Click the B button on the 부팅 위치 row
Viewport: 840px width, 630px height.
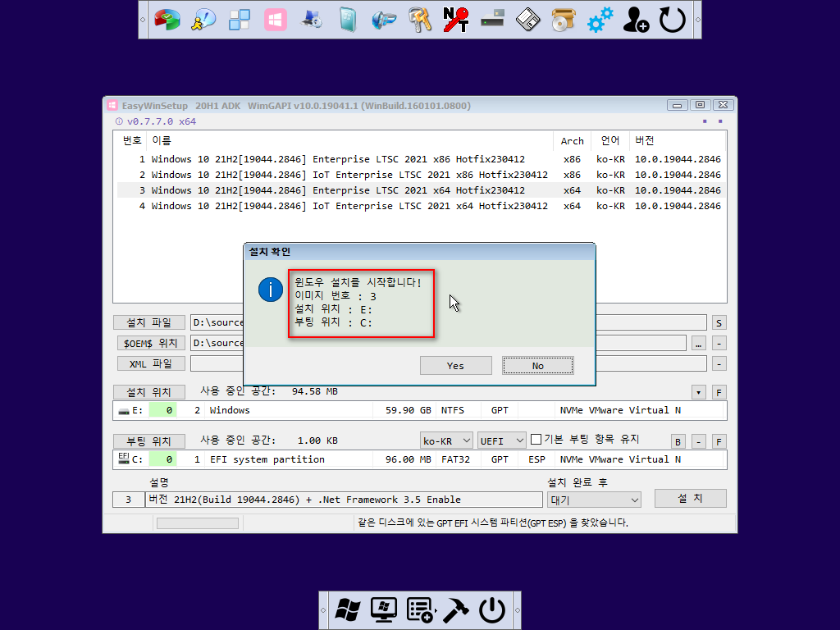click(678, 441)
